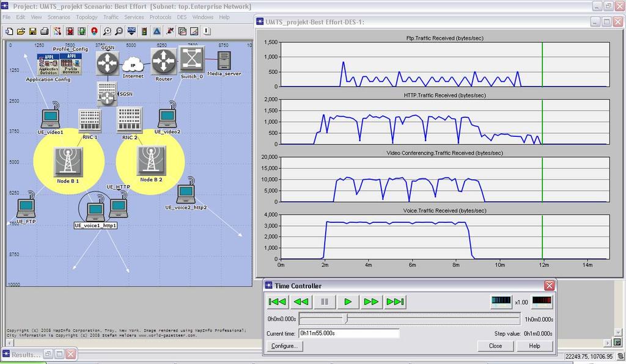This screenshot has height=364, width=626.
Task: Jump to end in Time Controller
Action: (395, 302)
